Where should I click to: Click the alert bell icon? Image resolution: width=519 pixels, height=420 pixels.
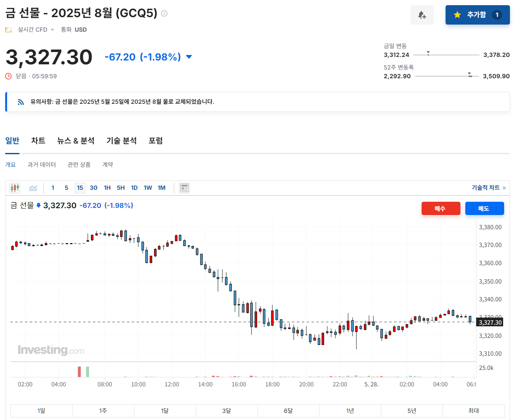[x=422, y=15]
